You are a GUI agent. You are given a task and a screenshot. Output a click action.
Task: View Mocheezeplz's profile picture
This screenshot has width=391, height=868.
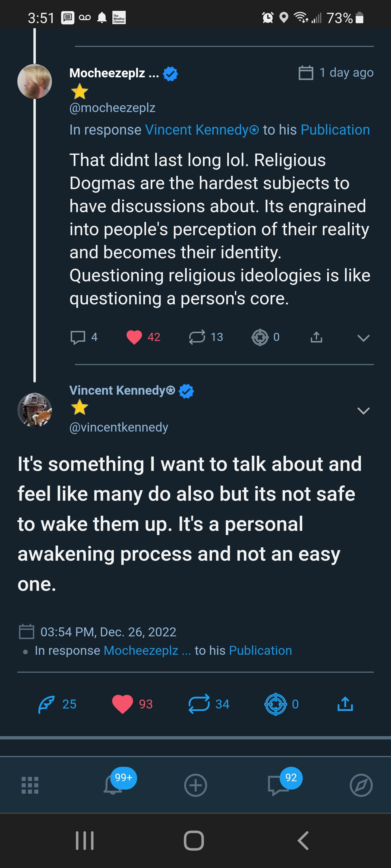coord(34,82)
